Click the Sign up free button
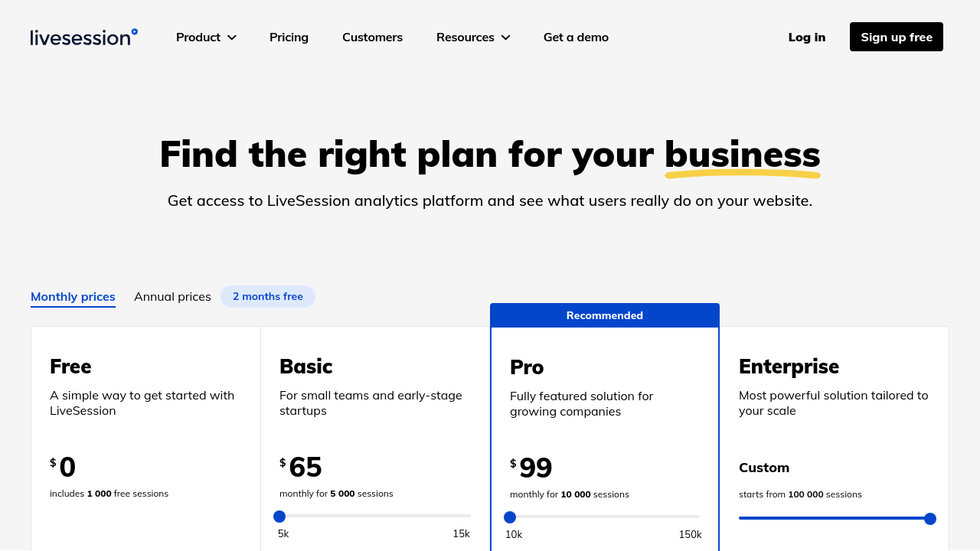This screenshot has height=551, width=980. (x=897, y=37)
